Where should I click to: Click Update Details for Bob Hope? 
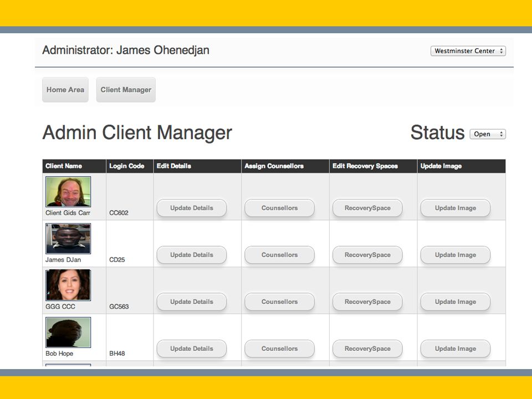point(191,349)
